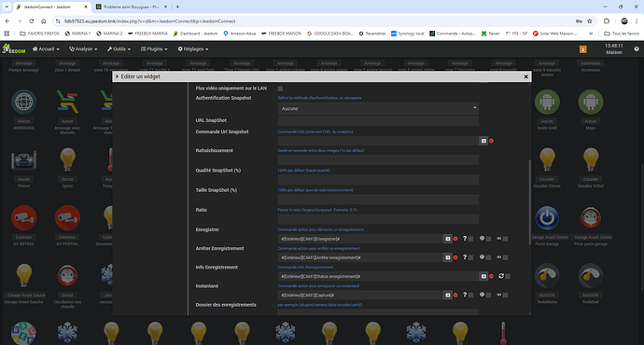Tick refresh checkbox on Info Enregistrement row
The width and height of the screenshot is (644, 345).
pos(508,277)
